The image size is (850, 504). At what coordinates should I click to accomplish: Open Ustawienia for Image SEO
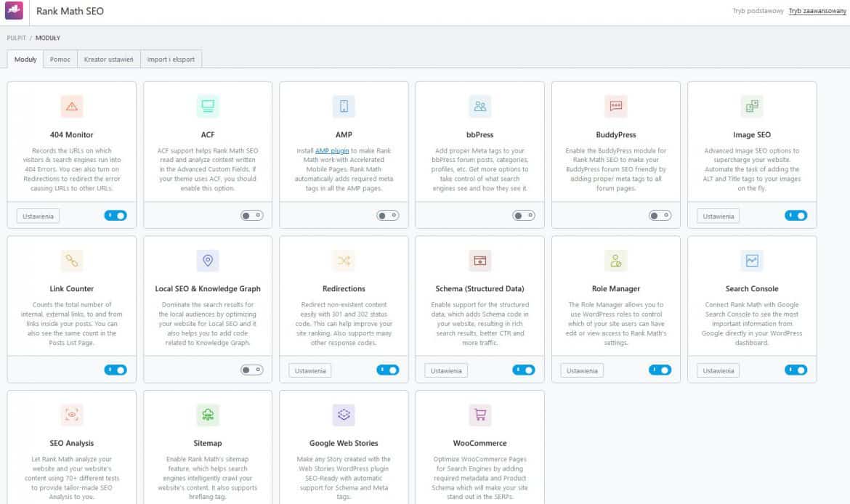click(x=719, y=216)
